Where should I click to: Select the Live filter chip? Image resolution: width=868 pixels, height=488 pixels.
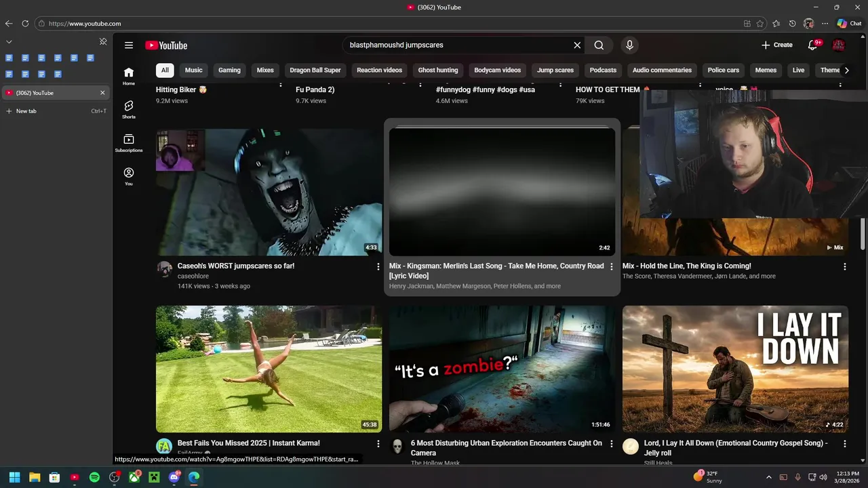pos(799,70)
